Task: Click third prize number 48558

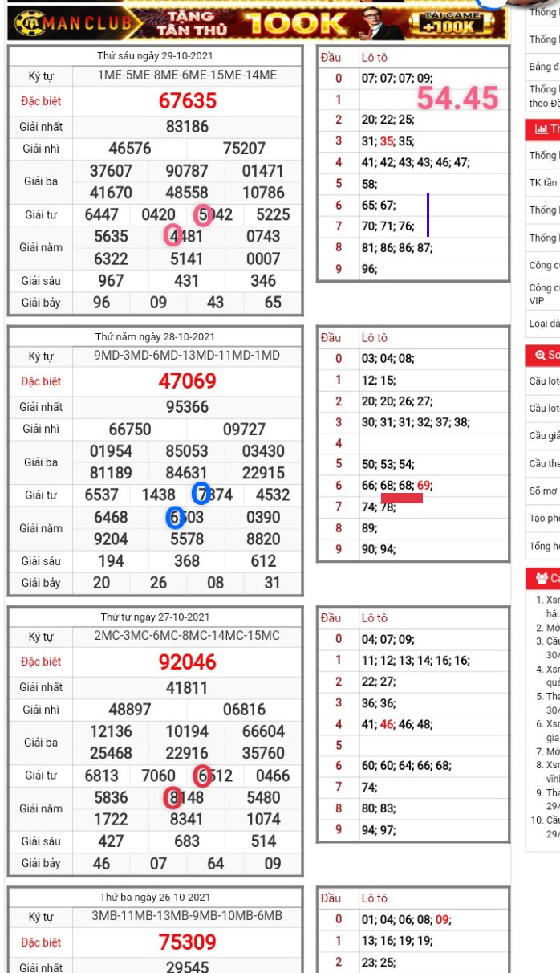Action: pyautogui.click(x=187, y=193)
